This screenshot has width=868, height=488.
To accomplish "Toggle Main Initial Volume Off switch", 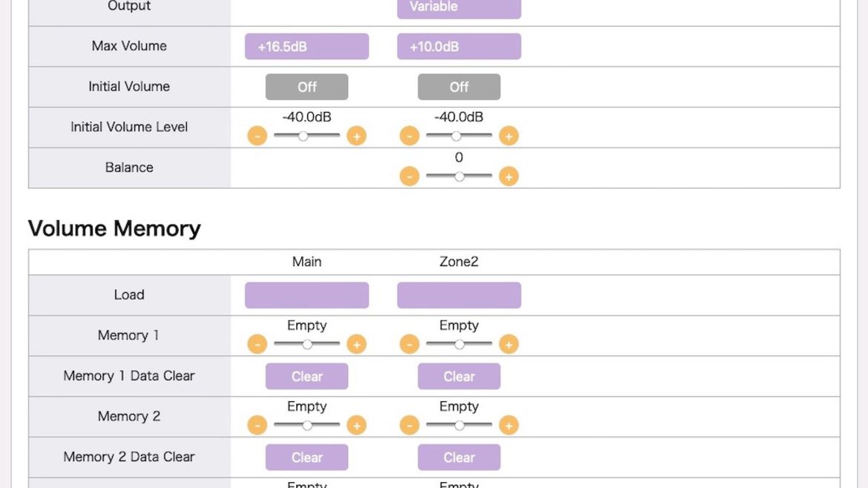I will tap(306, 87).
